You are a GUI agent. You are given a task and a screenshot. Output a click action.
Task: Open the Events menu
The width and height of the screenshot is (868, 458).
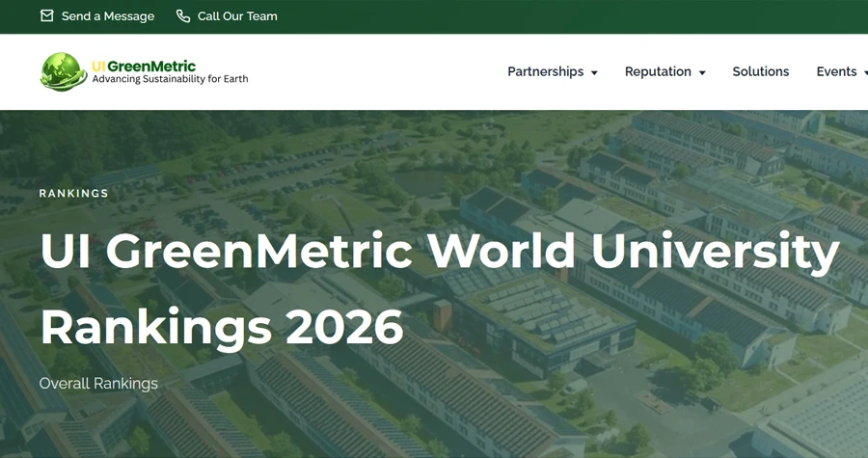tap(836, 72)
